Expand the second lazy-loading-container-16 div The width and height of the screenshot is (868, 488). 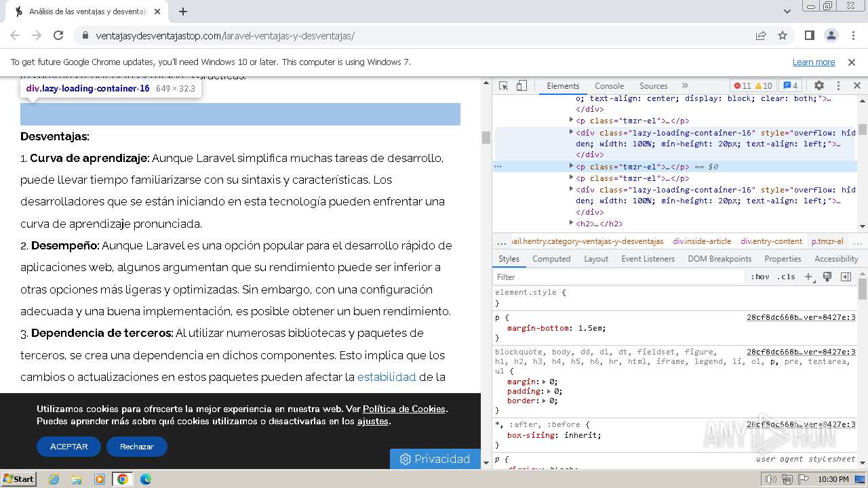[x=572, y=190]
